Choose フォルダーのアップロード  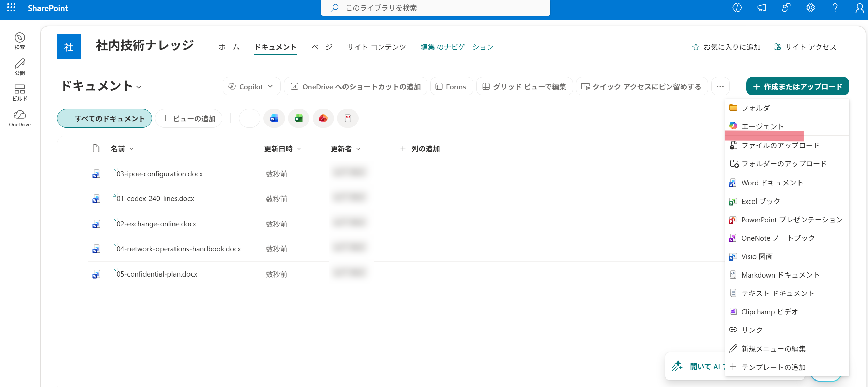pos(787,164)
